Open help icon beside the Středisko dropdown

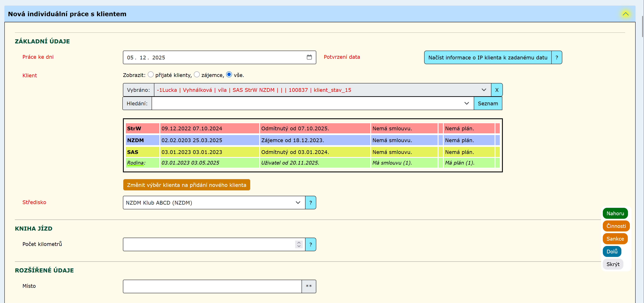[x=311, y=203]
